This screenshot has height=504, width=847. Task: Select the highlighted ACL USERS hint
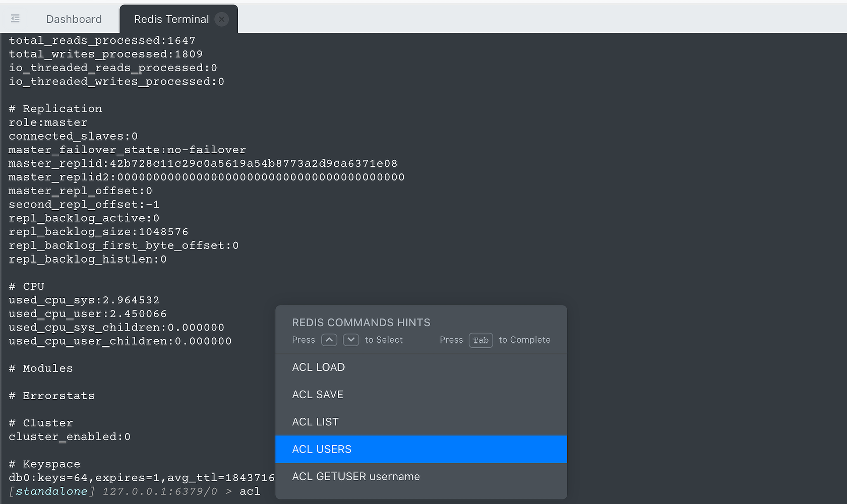421,449
